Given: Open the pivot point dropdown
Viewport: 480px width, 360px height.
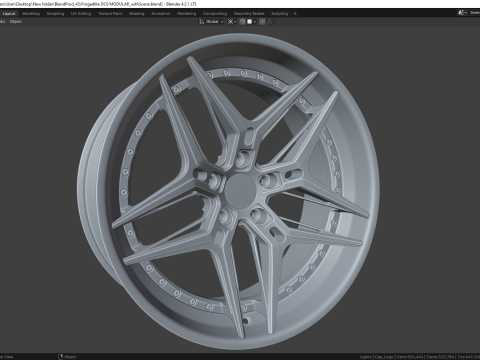Looking at the screenshot, I should [232, 22].
